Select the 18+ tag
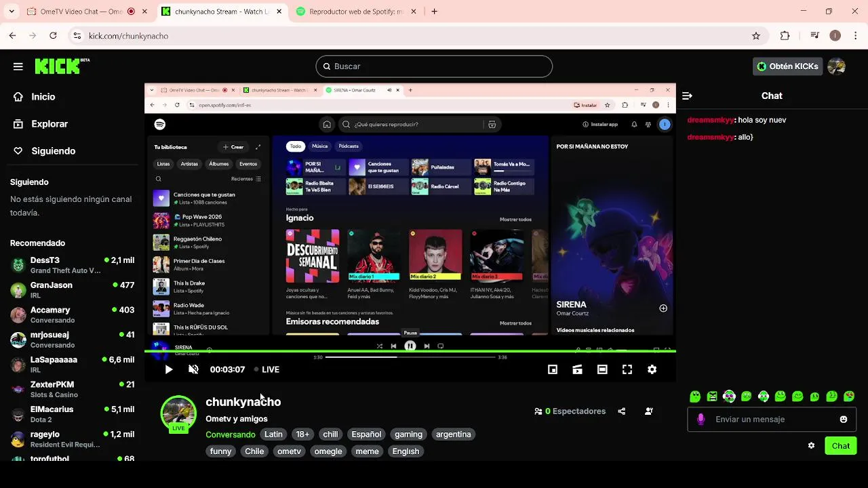The height and width of the screenshot is (488, 868). [302, 434]
